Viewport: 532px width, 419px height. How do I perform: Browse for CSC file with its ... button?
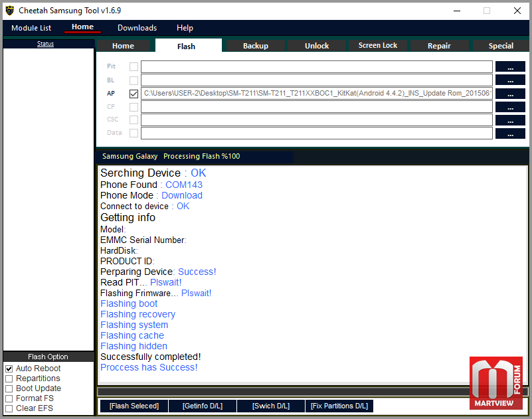tap(510, 120)
